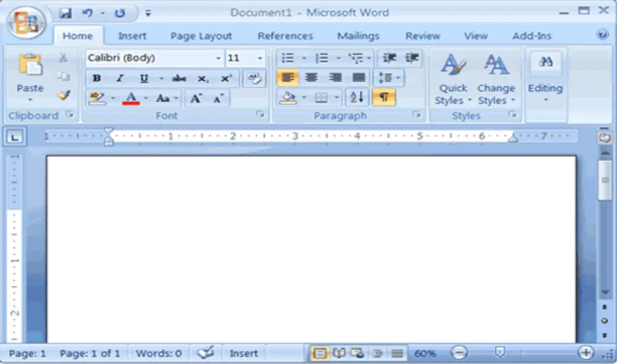Select the Format Painter icon

(x=62, y=95)
